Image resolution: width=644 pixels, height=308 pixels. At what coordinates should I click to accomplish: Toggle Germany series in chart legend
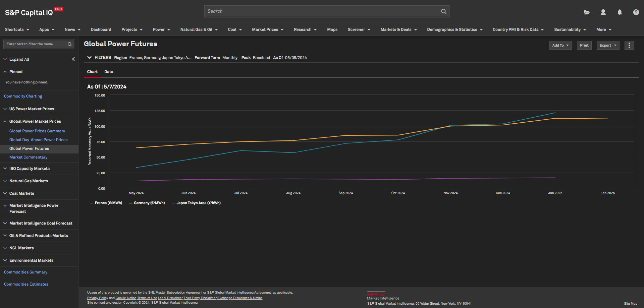(147, 203)
